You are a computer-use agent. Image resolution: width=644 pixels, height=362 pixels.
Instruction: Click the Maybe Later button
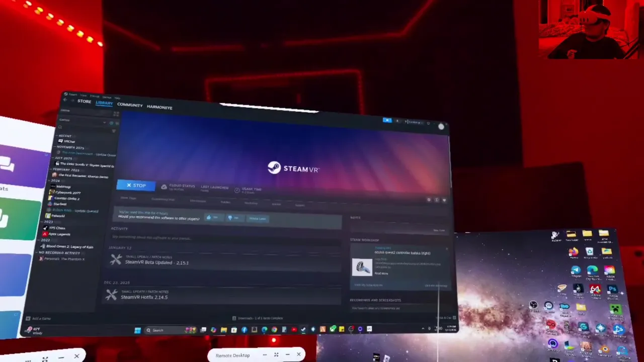pyautogui.click(x=257, y=218)
